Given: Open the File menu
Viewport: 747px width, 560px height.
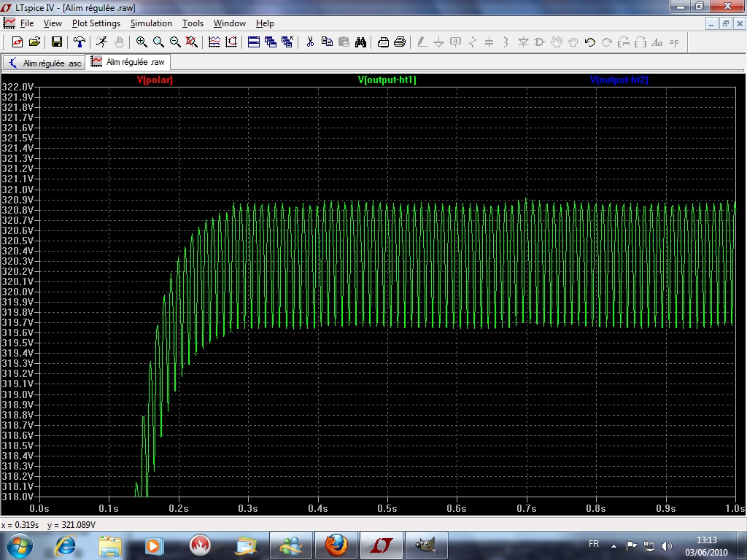Looking at the screenshot, I should tap(27, 23).
